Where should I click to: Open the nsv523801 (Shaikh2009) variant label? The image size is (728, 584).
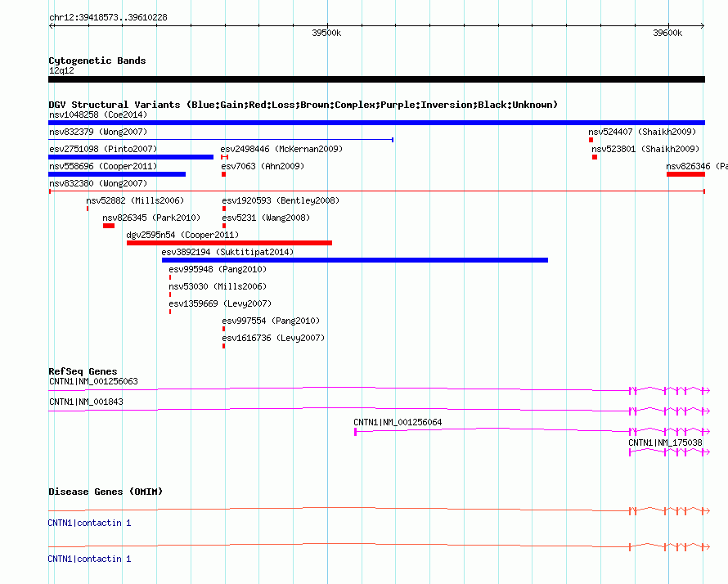645,149
